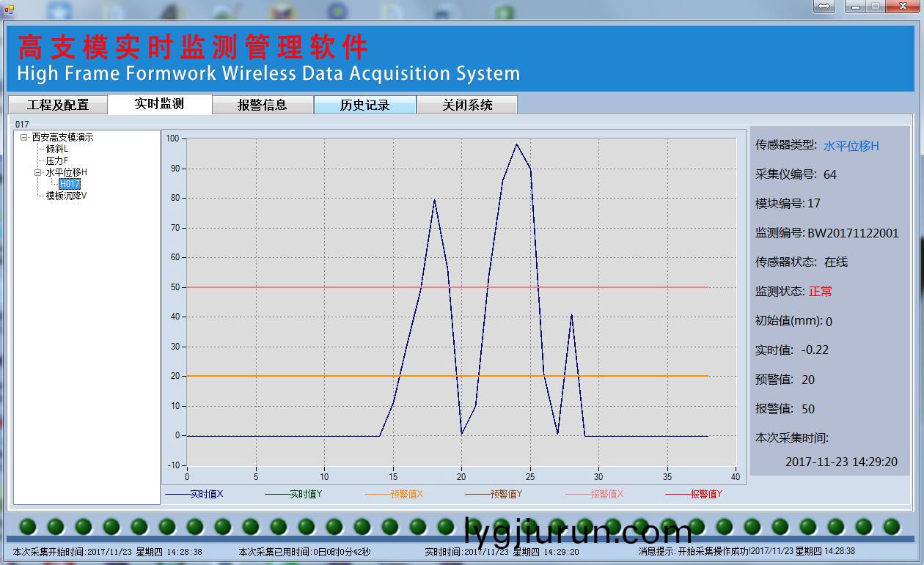Open the 历史记录 tab
The image size is (924, 565).
pos(364,105)
